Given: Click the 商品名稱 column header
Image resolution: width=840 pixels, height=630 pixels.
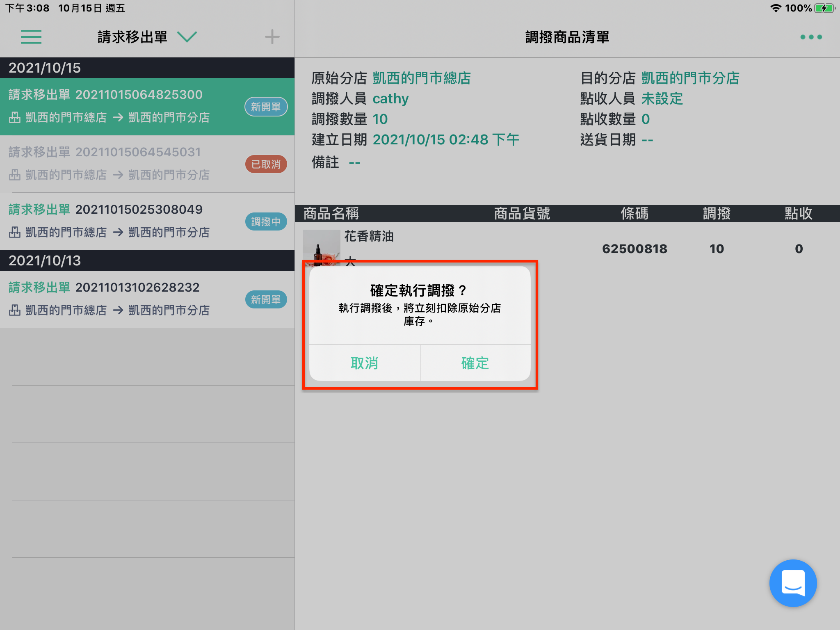Looking at the screenshot, I should (x=331, y=213).
